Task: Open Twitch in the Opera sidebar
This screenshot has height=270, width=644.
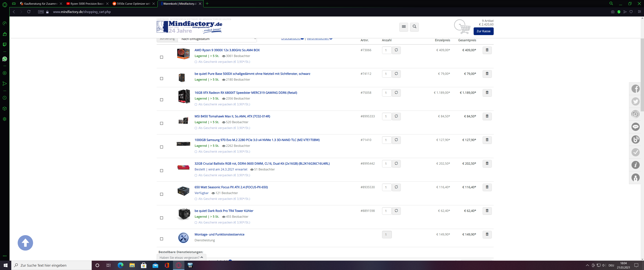Action: click(4, 44)
